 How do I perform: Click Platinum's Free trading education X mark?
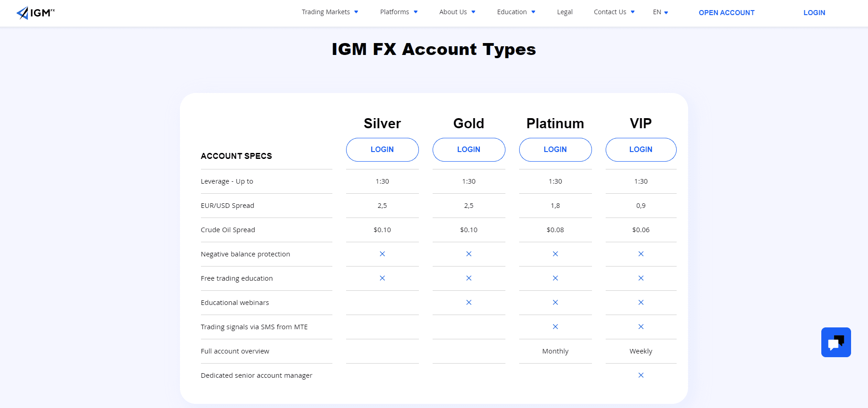[555, 278]
